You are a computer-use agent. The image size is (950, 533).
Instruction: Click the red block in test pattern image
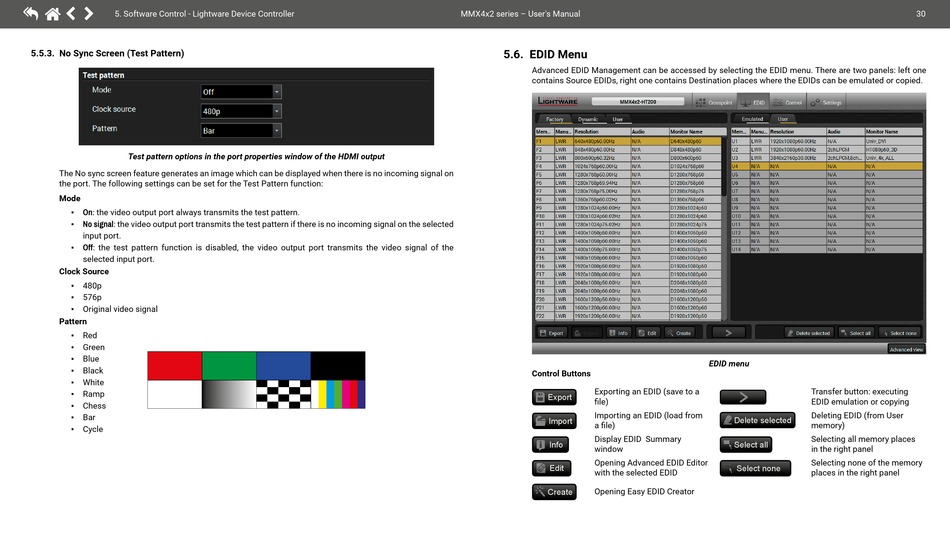[174, 366]
